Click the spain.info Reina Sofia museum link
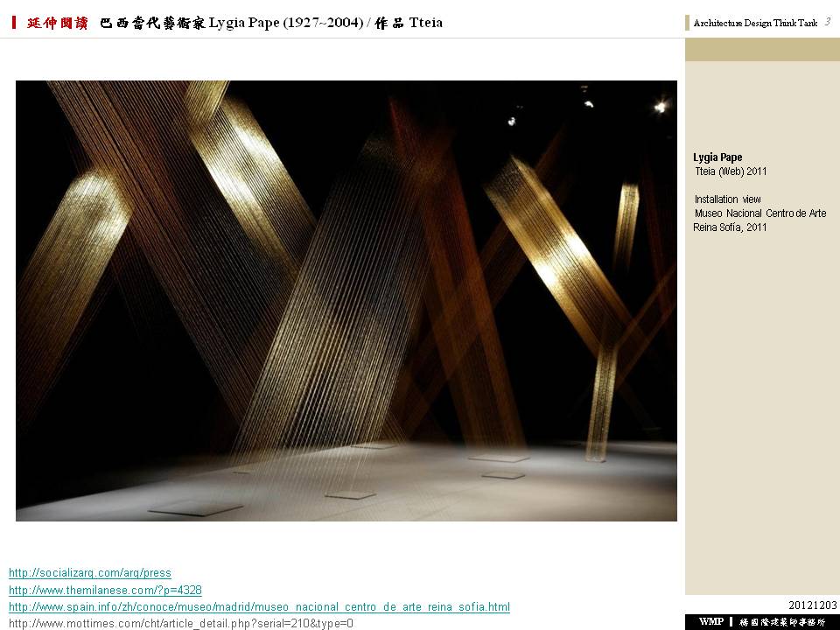 pyautogui.click(x=259, y=606)
